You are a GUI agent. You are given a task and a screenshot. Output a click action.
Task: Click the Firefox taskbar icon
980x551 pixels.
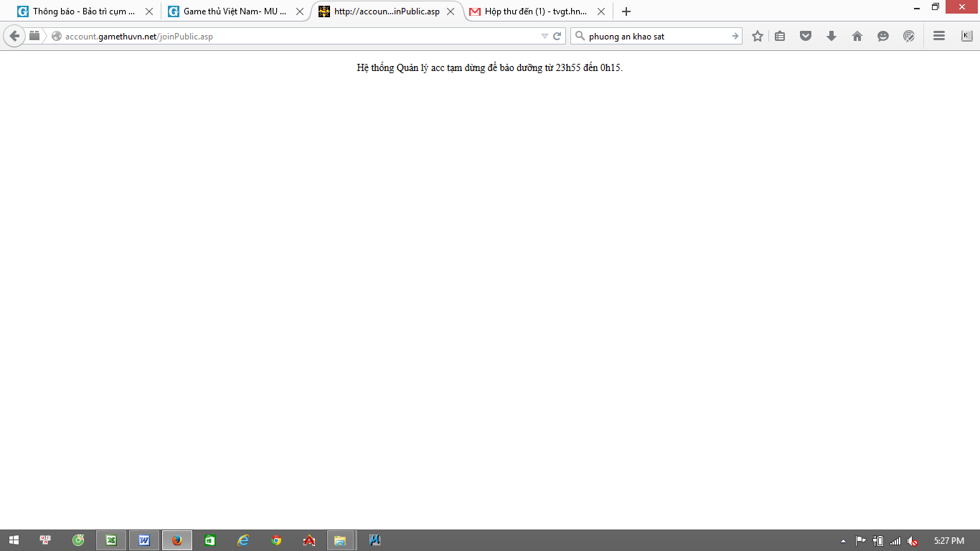[177, 540]
